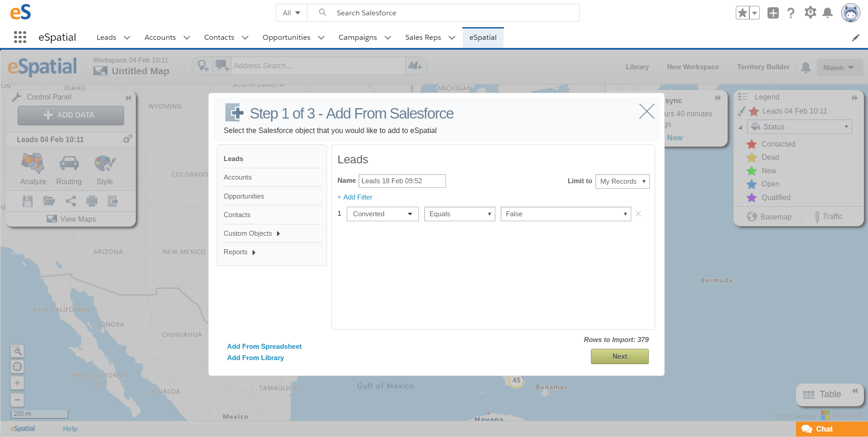Screen dimensions: 868x437
Task: Expand the favorites list dropdown arrow
Action: tap(754, 13)
